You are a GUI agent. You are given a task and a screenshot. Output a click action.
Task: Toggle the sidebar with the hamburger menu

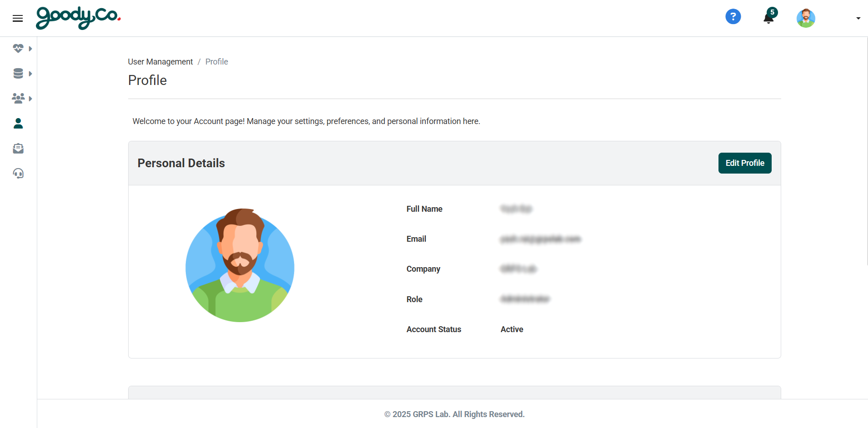click(x=18, y=18)
